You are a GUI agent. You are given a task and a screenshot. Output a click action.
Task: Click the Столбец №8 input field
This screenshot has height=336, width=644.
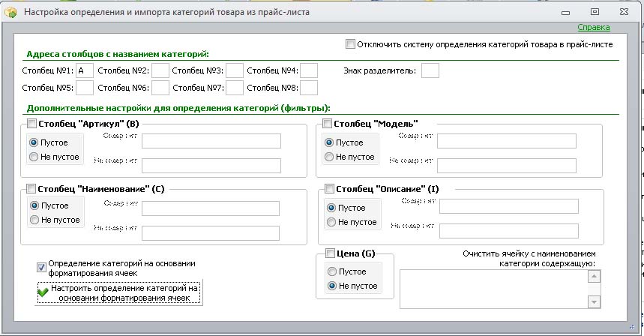point(309,88)
